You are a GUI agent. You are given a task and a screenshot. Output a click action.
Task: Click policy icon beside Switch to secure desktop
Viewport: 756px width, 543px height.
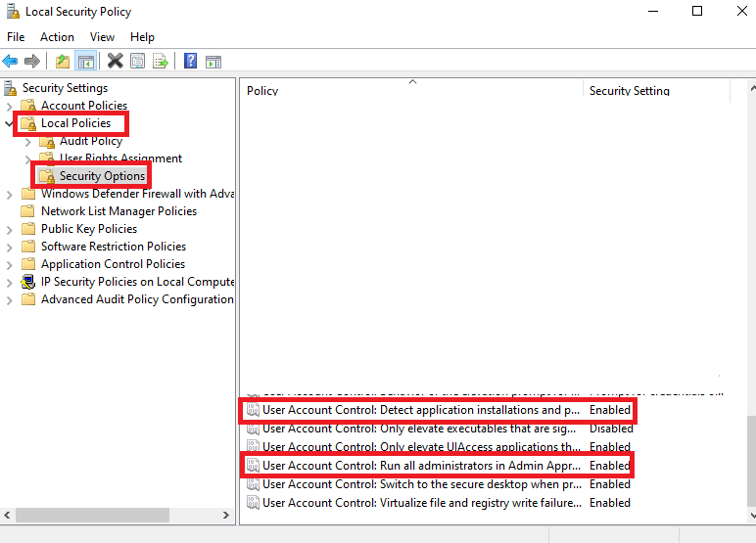point(253,484)
